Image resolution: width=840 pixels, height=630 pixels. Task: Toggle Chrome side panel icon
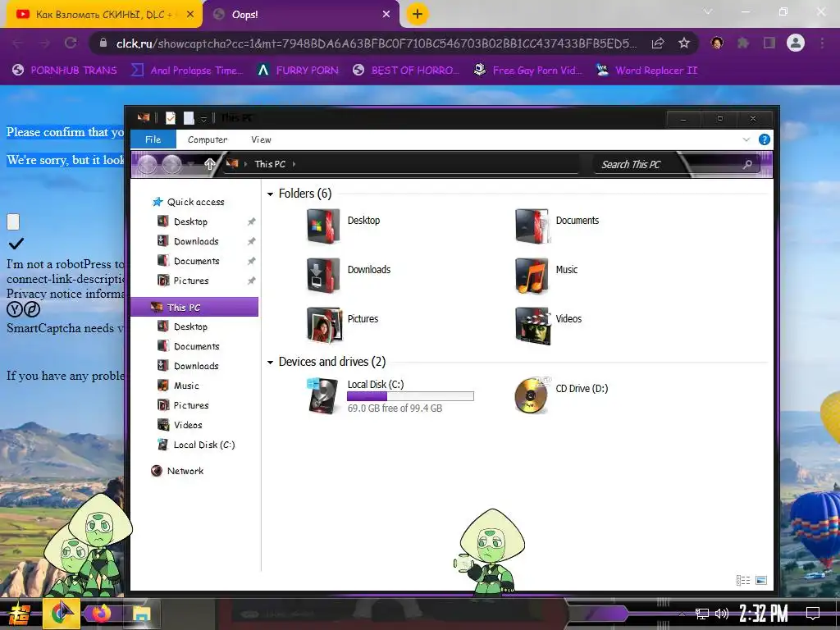click(769, 43)
